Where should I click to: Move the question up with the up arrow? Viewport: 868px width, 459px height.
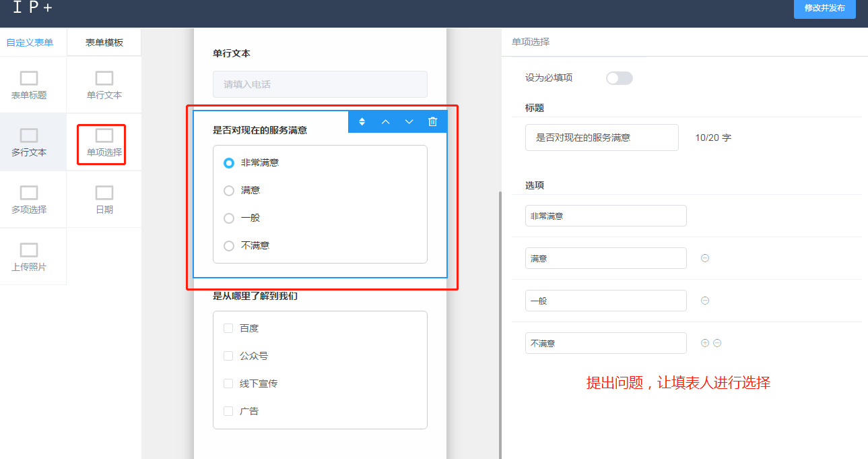click(x=386, y=121)
